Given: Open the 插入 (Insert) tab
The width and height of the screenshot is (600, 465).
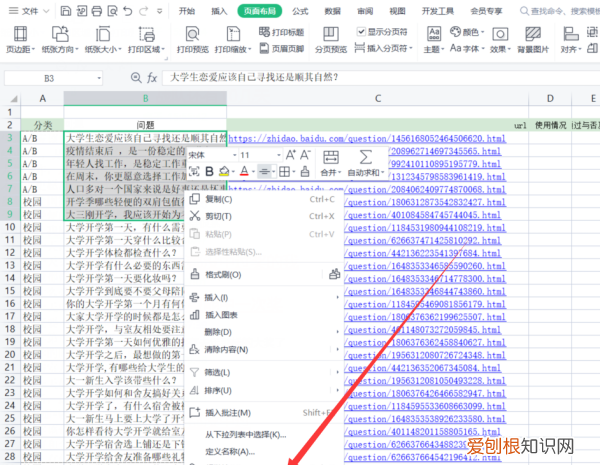Looking at the screenshot, I should coord(219,11).
